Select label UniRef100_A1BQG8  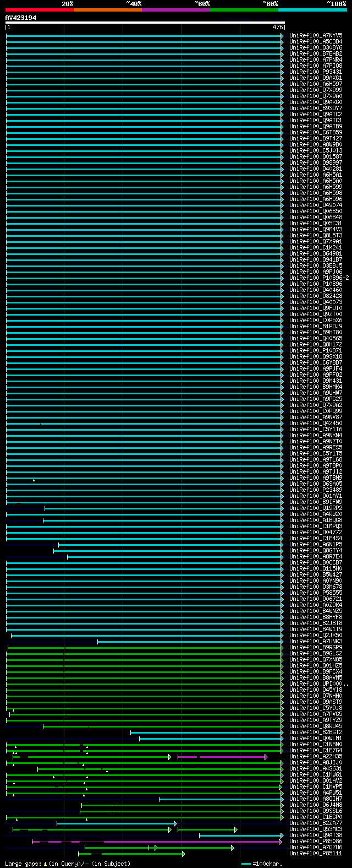tap(316, 520)
